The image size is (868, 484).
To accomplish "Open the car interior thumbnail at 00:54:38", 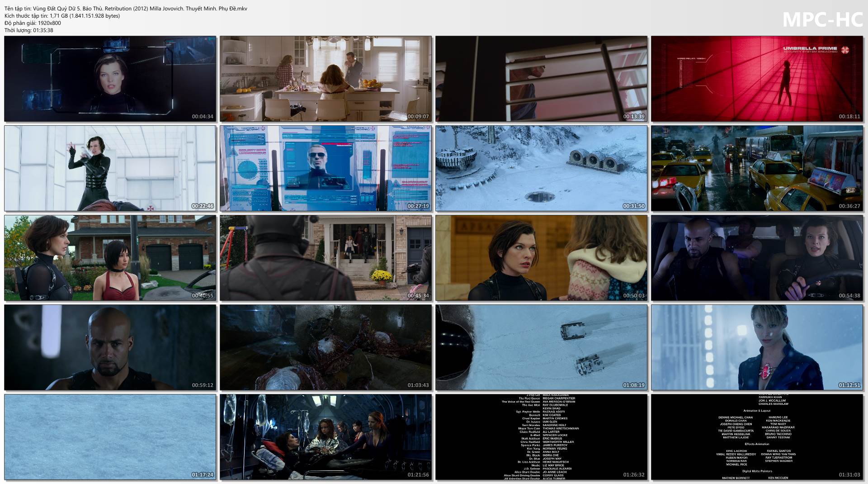I will 757,258.
